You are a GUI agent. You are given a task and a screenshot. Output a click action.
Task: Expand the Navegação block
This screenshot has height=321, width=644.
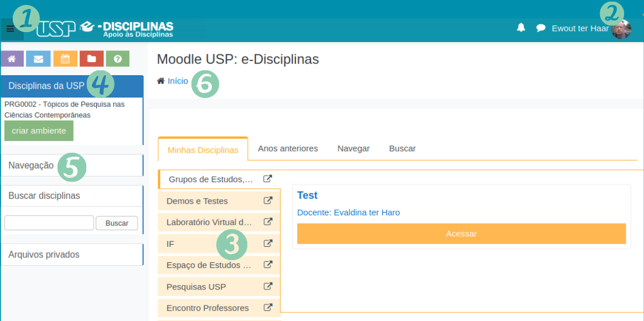[72, 165]
